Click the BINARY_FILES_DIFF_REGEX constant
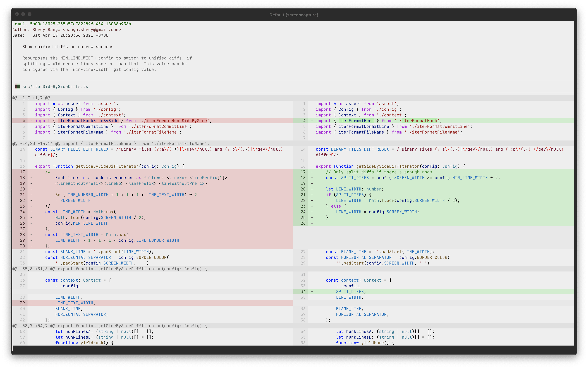This screenshot has height=368, width=588. click(x=79, y=149)
